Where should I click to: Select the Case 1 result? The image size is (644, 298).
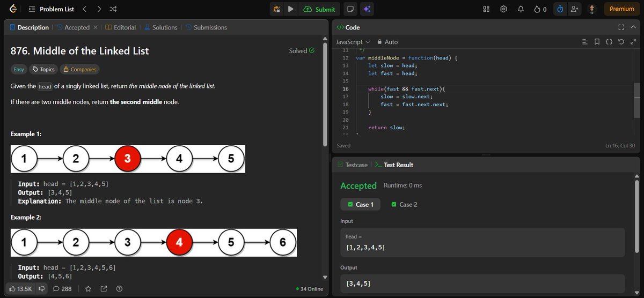tap(360, 204)
